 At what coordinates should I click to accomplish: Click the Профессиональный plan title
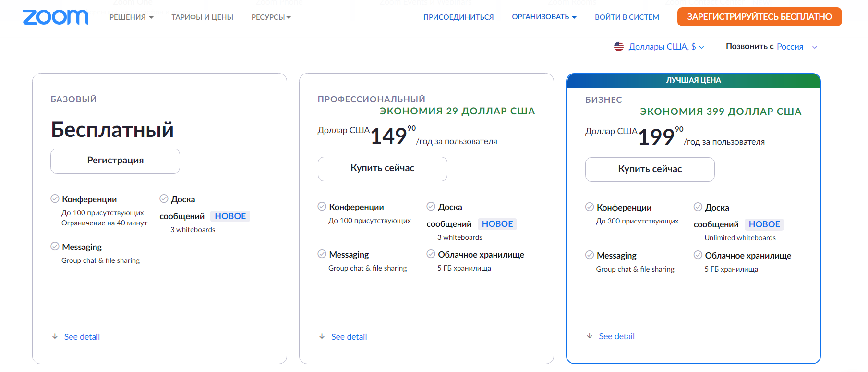[372, 99]
